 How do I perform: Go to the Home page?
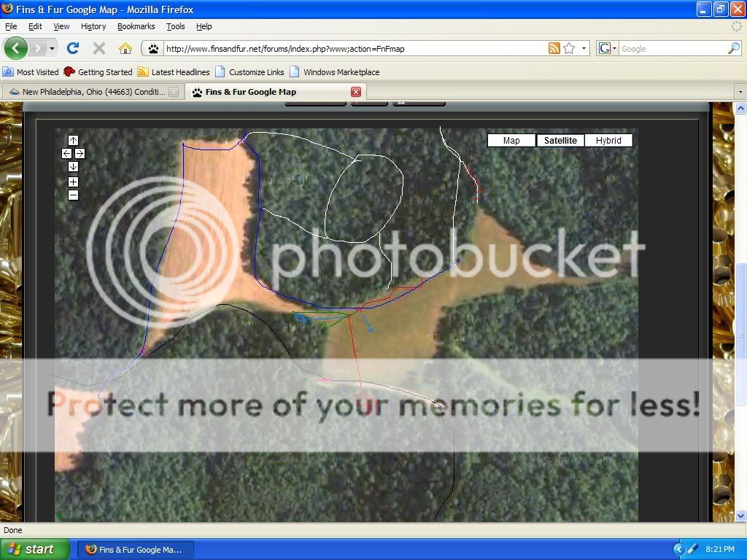(125, 48)
